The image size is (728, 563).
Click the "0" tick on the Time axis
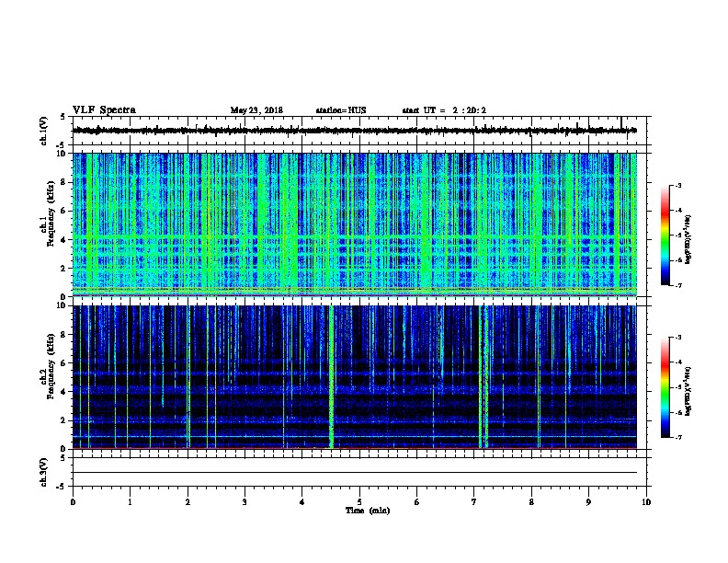point(73,502)
